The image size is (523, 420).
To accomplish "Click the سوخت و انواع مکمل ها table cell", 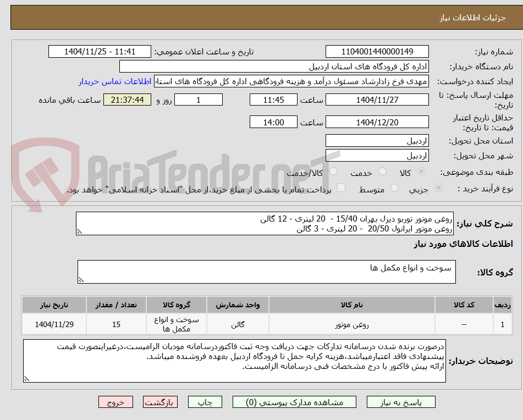I will tap(176, 324).
